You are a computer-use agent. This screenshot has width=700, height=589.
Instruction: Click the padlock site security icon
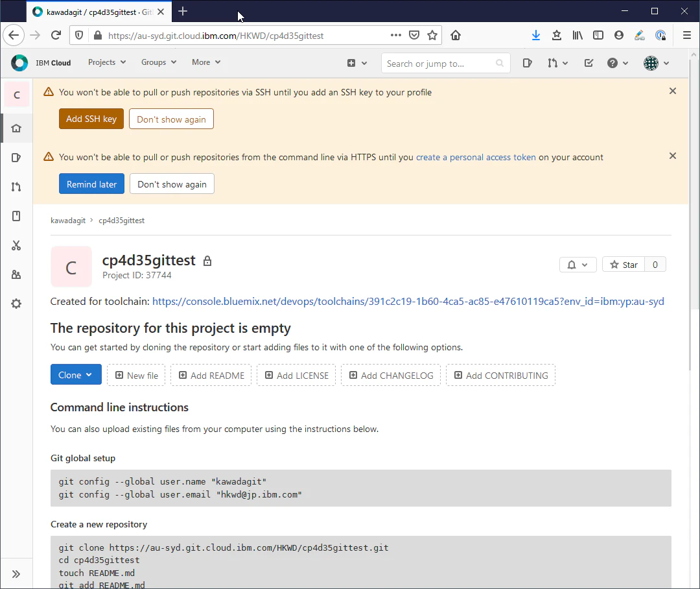[97, 35]
